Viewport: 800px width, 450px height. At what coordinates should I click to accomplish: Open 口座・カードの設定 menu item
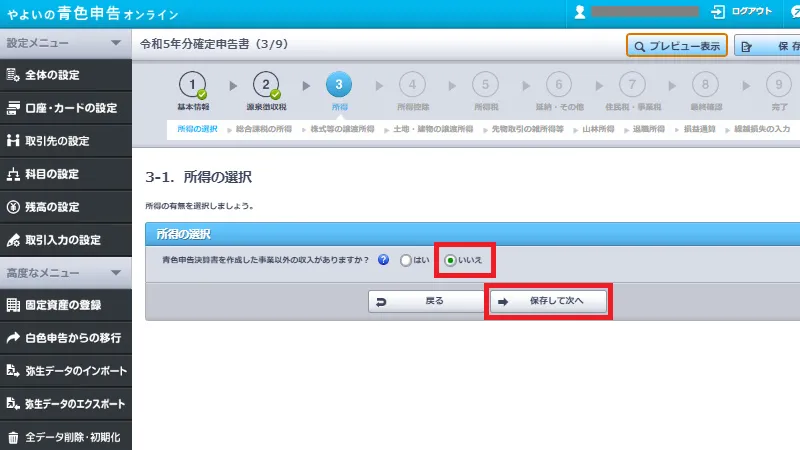[65, 108]
